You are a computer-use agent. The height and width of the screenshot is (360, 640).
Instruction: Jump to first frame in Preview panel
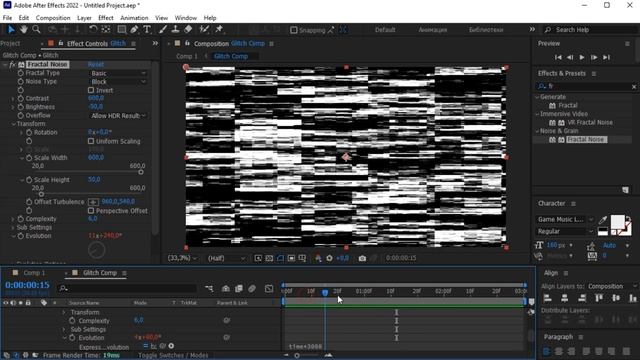pyautogui.click(x=558, y=58)
